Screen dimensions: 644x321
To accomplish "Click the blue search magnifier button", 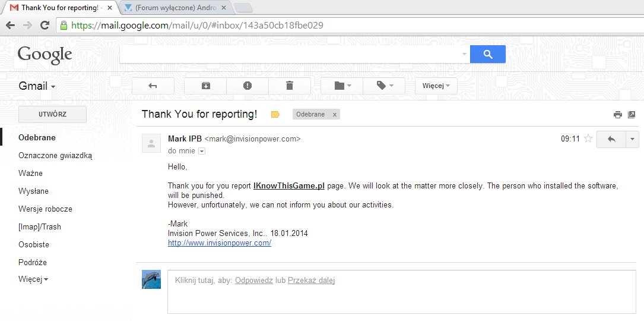I will tap(488, 54).
